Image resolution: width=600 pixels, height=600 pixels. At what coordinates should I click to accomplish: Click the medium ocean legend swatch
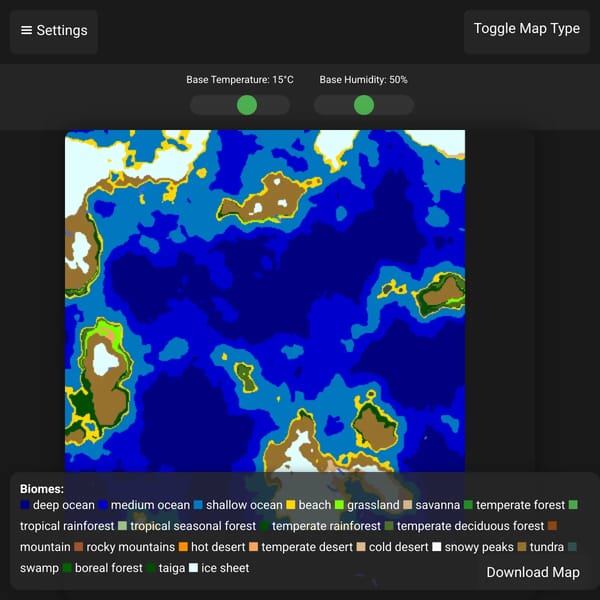103,505
